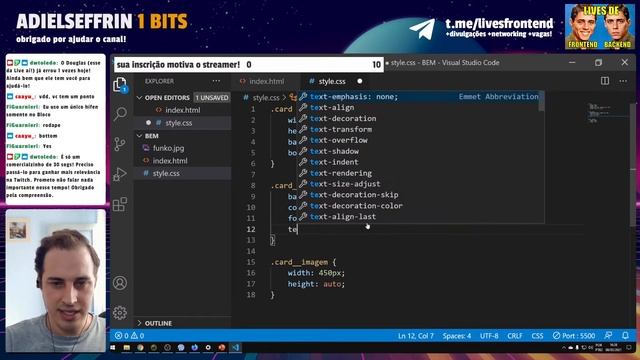640x360 pixels.
Task: Open the Accounts menu icon
Action: pos(120,283)
